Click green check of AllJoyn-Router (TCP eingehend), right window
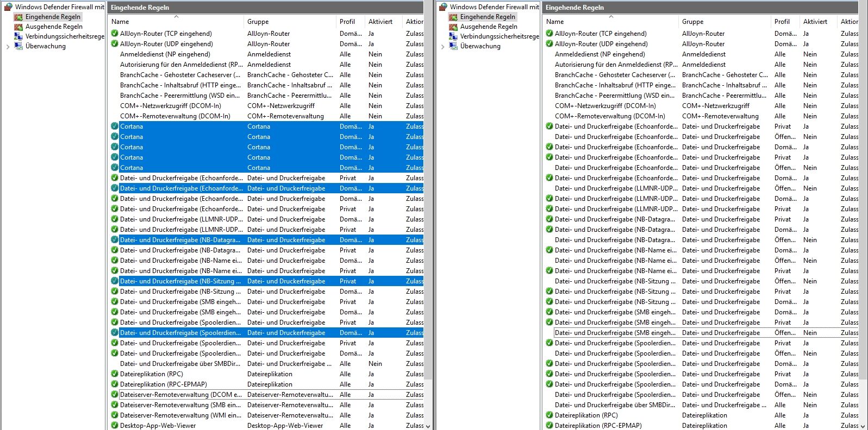This screenshot has height=430, width=868. coord(549,34)
